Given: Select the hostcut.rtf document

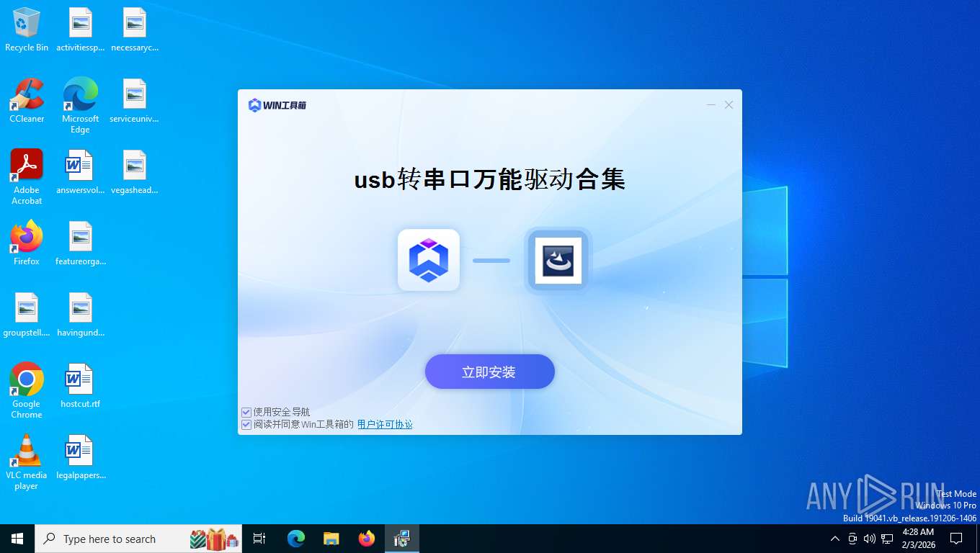Looking at the screenshot, I should point(81,387).
